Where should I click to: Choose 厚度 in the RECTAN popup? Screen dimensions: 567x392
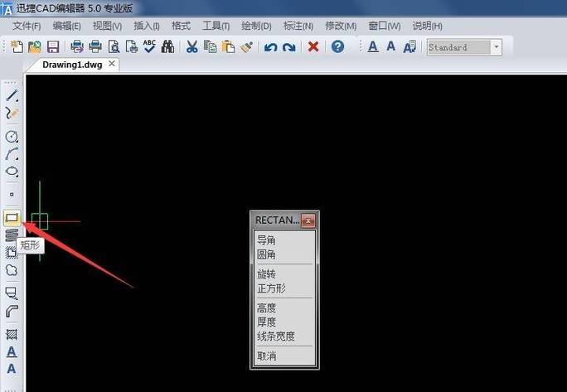pyautogui.click(x=266, y=322)
